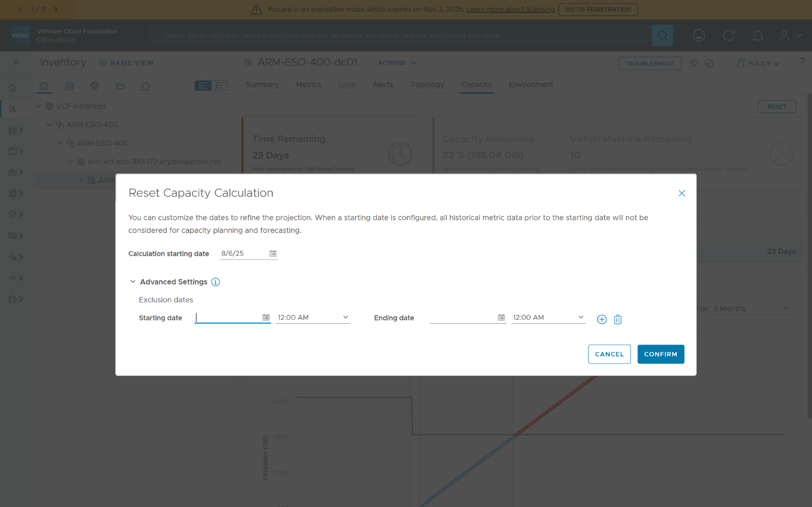
Task: Click inside the Starting date input field
Action: click(x=230, y=317)
